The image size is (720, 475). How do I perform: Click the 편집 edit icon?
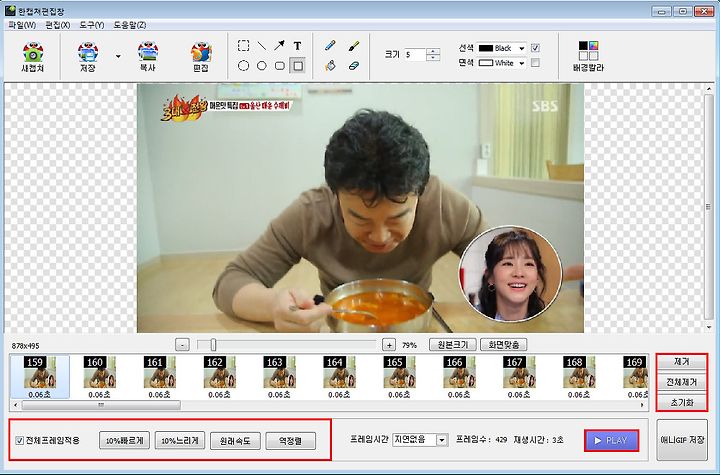[201, 57]
